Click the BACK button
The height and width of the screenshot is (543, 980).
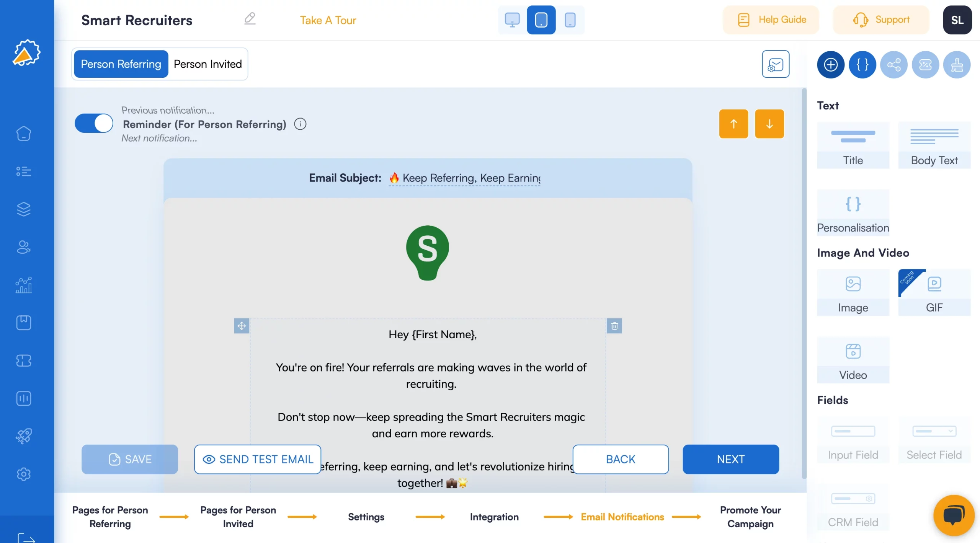click(621, 459)
